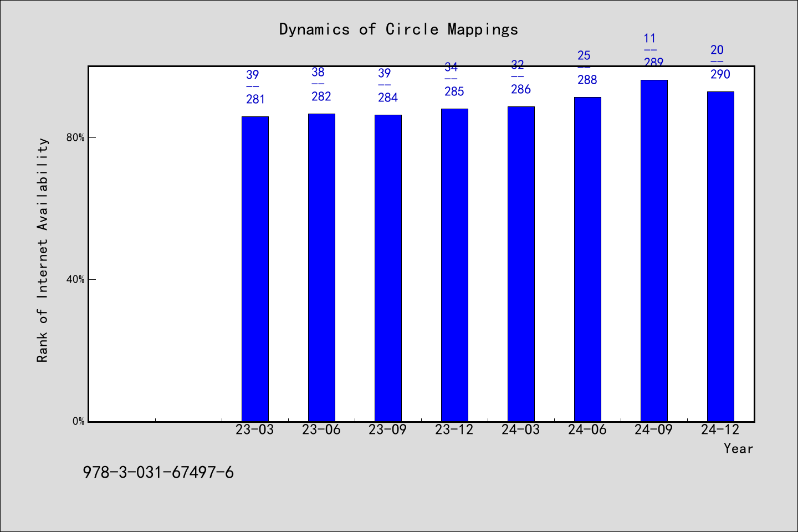Viewport: 798px width, 532px height.
Task: Click the '0%' y-axis tick label
Action: click(x=78, y=421)
